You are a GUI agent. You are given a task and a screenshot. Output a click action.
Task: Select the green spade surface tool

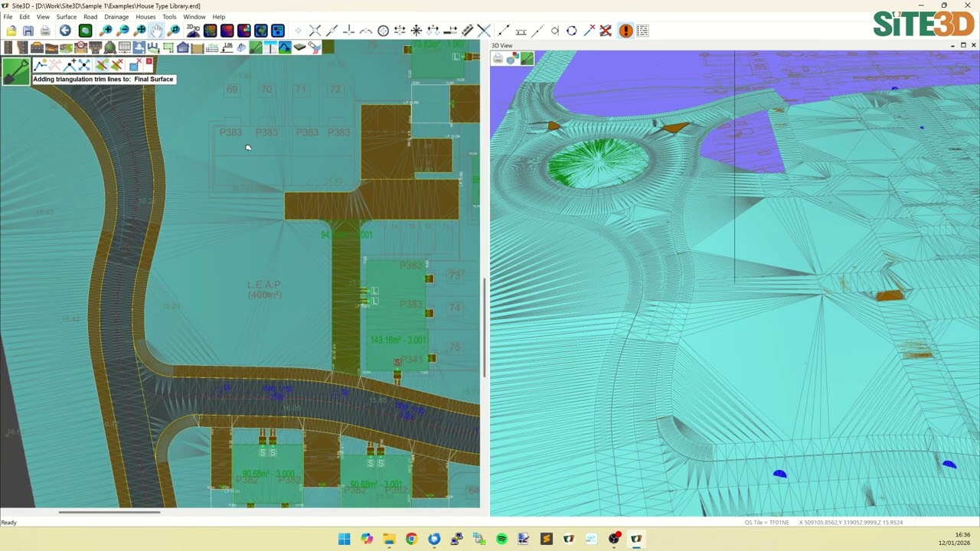coord(255,47)
